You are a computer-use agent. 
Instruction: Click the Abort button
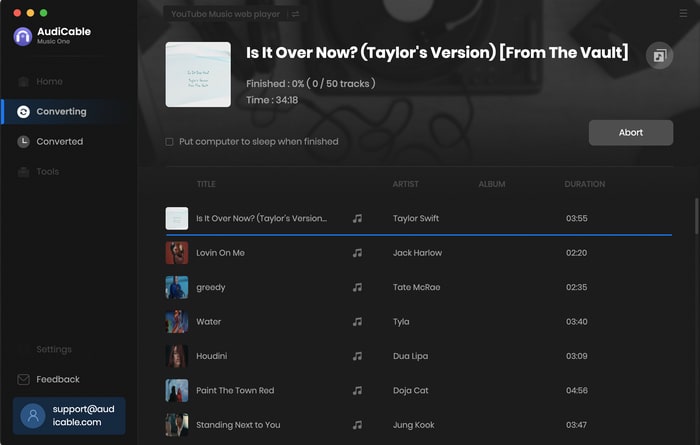631,133
